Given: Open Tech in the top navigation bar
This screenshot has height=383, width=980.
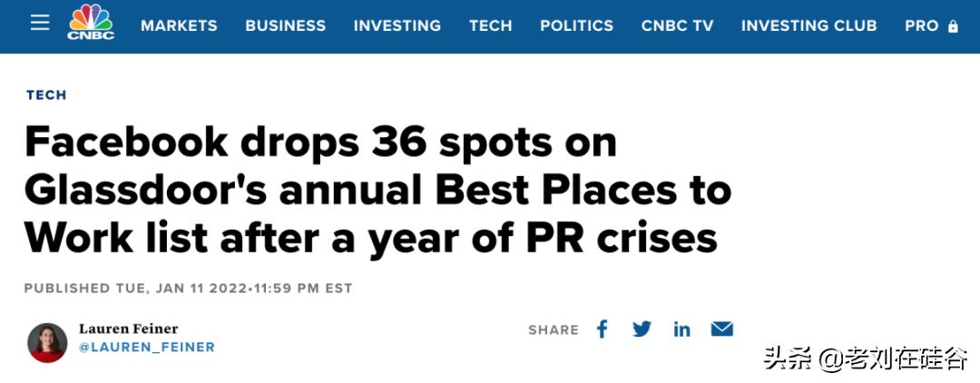Looking at the screenshot, I should pos(491,26).
